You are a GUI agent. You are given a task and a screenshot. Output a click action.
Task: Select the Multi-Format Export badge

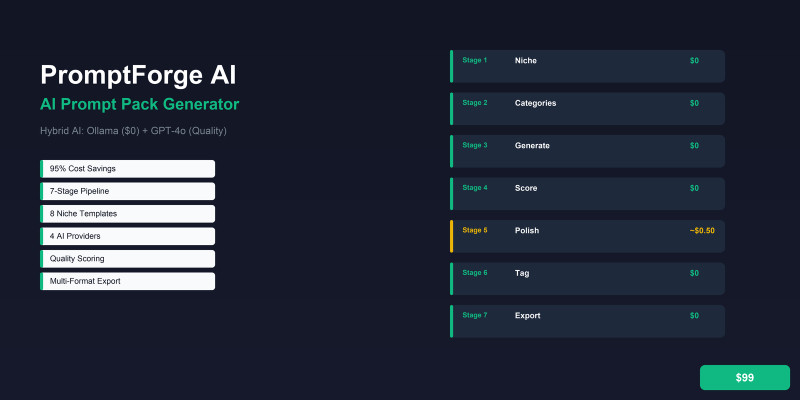(x=127, y=281)
